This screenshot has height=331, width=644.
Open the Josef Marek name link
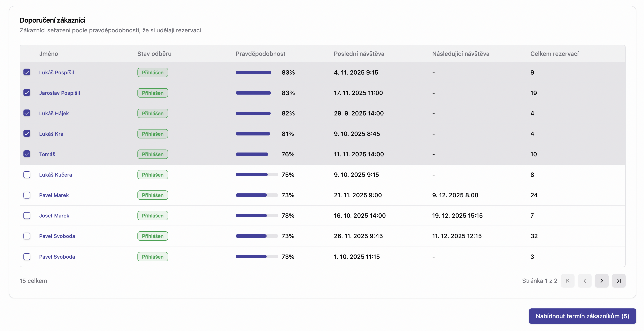pyautogui.click(x=54, y=216)
